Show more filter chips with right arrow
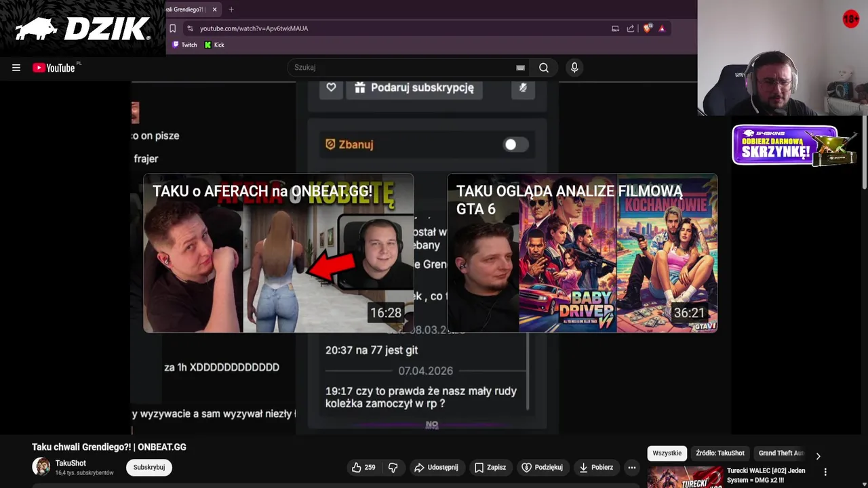868x488 pixels. [x=818, y=455]
